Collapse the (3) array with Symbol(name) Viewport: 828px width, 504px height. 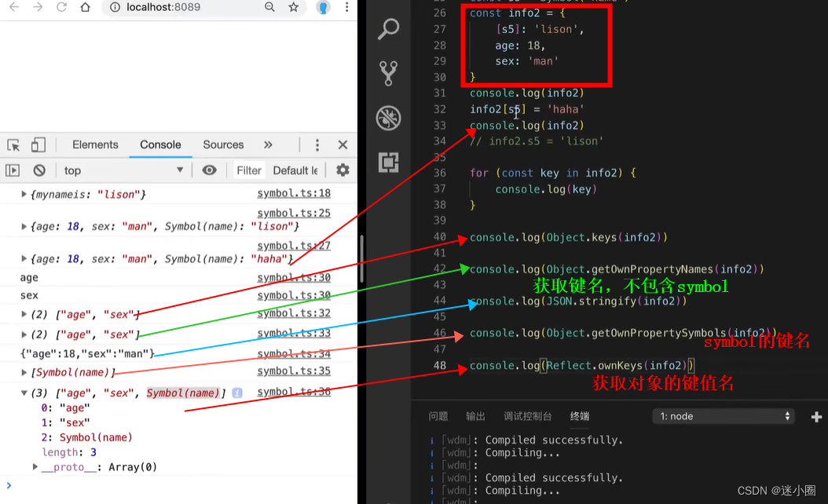point(24,393)
